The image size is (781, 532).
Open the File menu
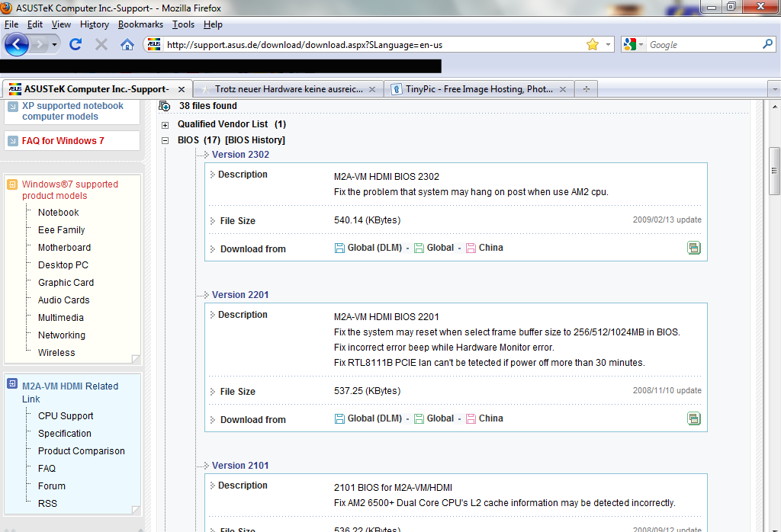[11, 24]
